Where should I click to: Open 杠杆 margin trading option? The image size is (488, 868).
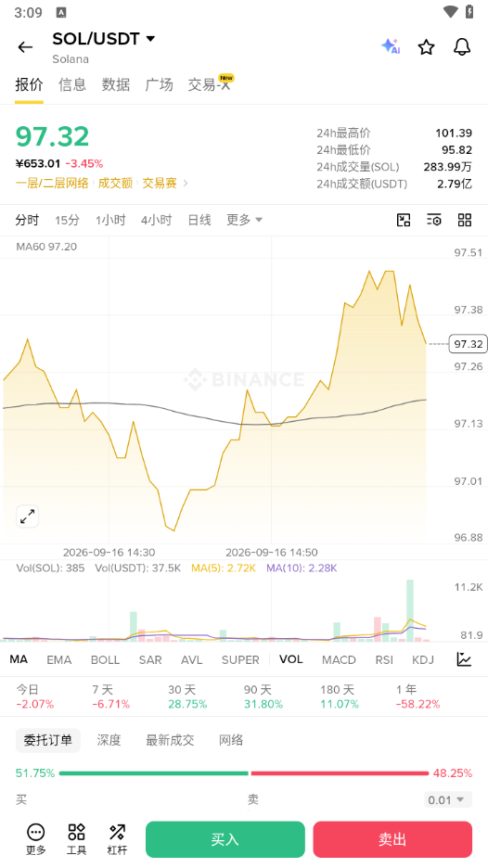(x=117, y=839)
